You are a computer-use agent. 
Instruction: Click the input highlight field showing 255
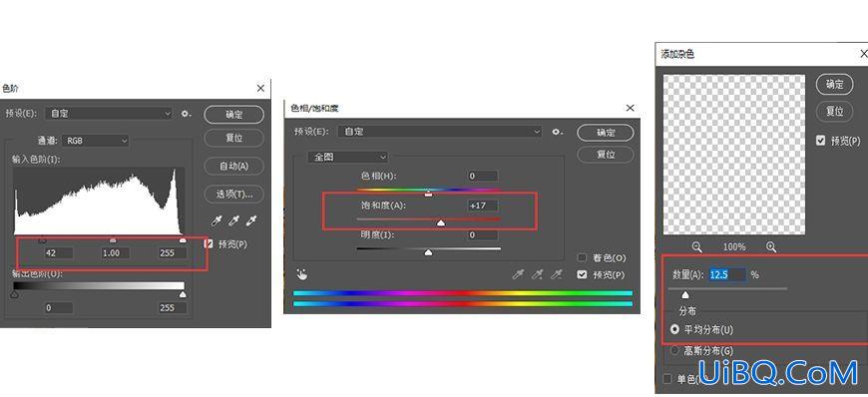point(173,253)
